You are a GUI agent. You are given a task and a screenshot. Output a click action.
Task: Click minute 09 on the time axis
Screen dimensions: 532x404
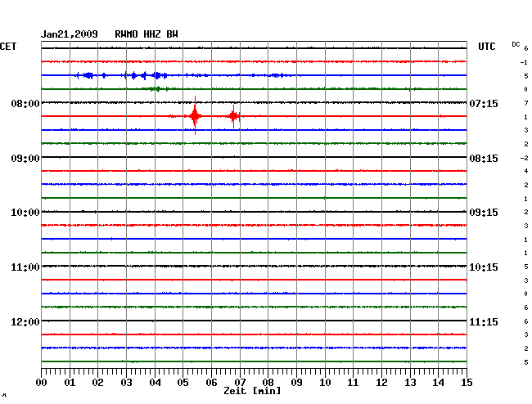pos(296,383)
